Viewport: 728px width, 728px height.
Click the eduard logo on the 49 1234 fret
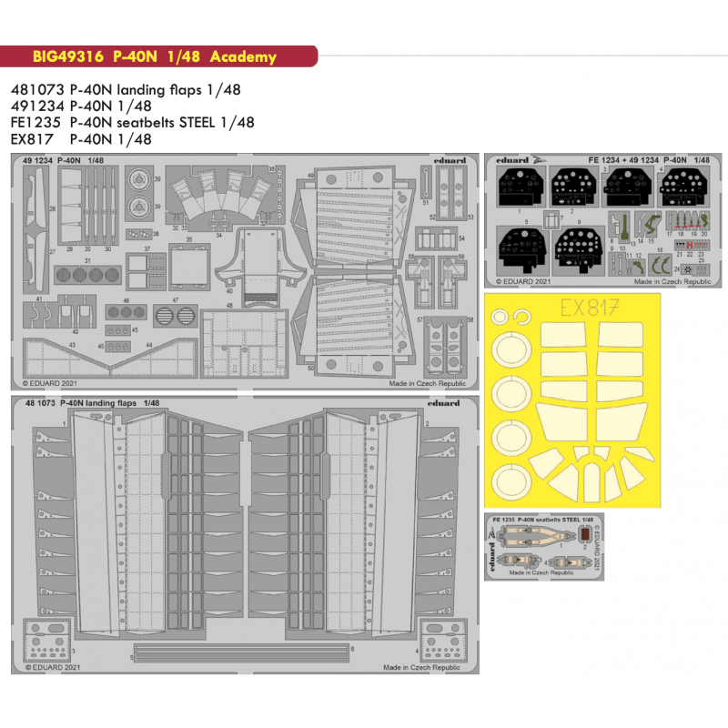450,161
